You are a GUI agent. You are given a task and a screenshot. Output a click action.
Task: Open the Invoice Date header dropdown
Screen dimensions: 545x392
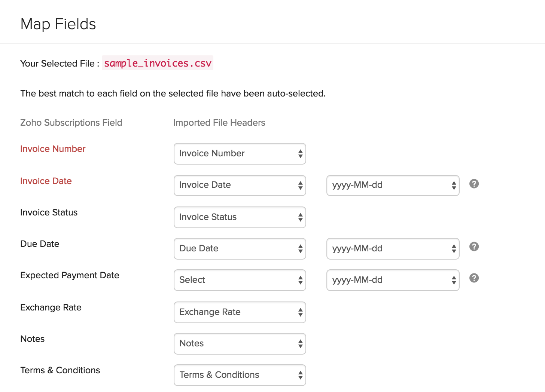tap(240, 185)
